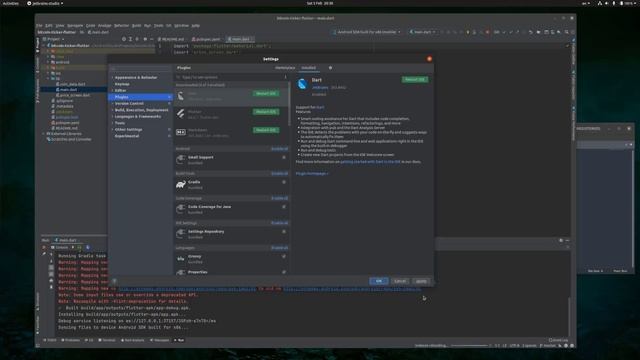Expand Appearance & Behavior settings category

click(113, 78)
